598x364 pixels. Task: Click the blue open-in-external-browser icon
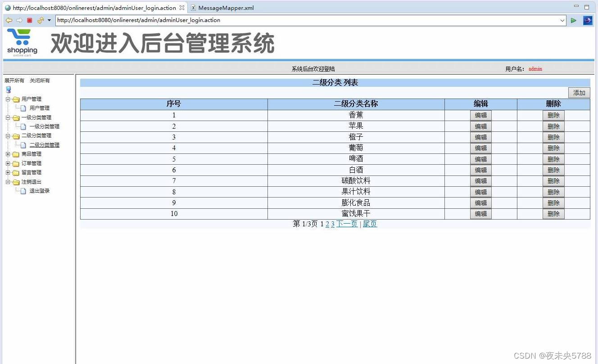click(588, 20)
